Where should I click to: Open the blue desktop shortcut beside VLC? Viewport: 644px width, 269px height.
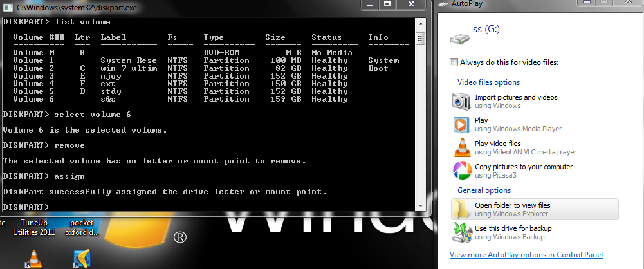click(81, 259)
